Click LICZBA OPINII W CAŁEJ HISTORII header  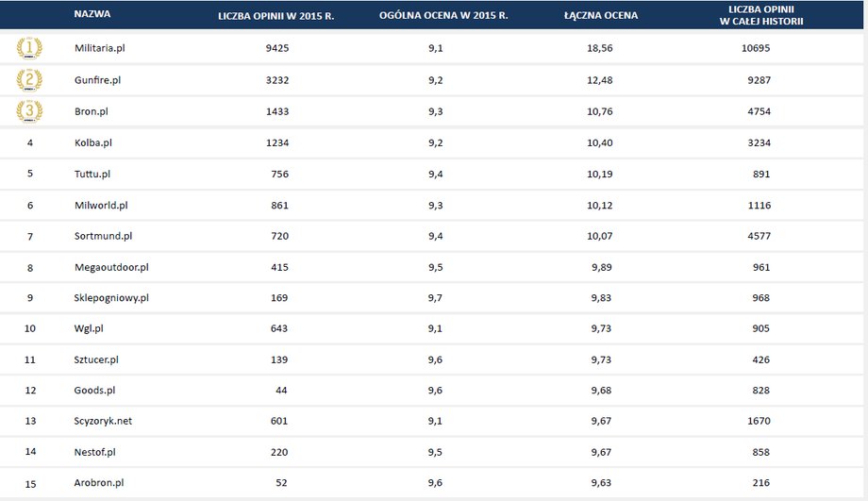(761, 15)
